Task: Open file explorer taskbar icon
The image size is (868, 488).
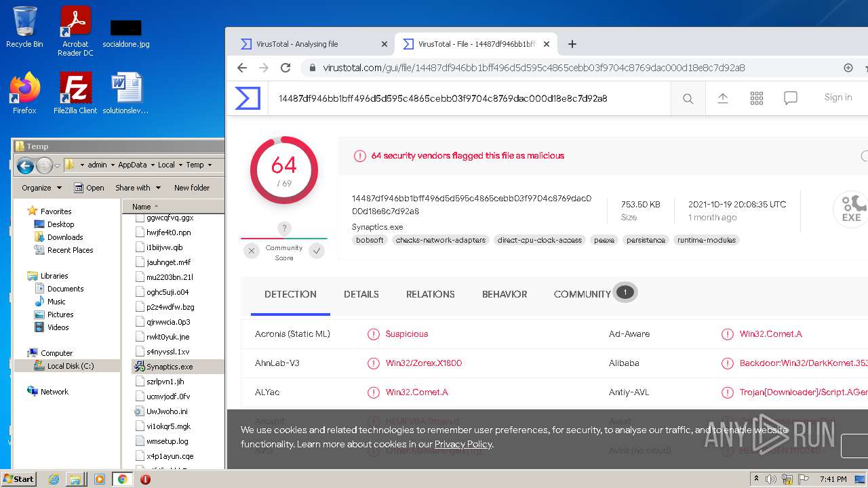Action: click(75, 479)
